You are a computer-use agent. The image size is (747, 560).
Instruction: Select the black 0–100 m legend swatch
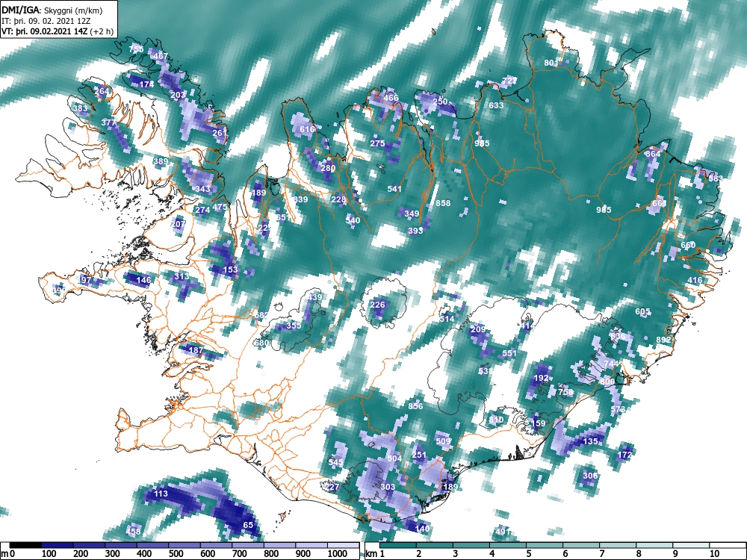25,545
